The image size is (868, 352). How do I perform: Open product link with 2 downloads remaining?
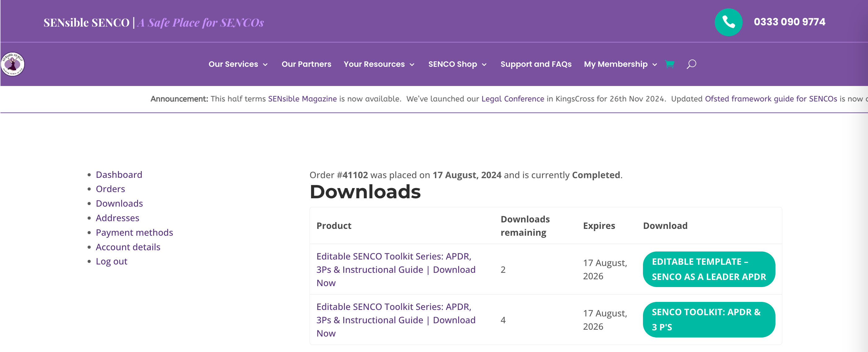pos(396,269)
